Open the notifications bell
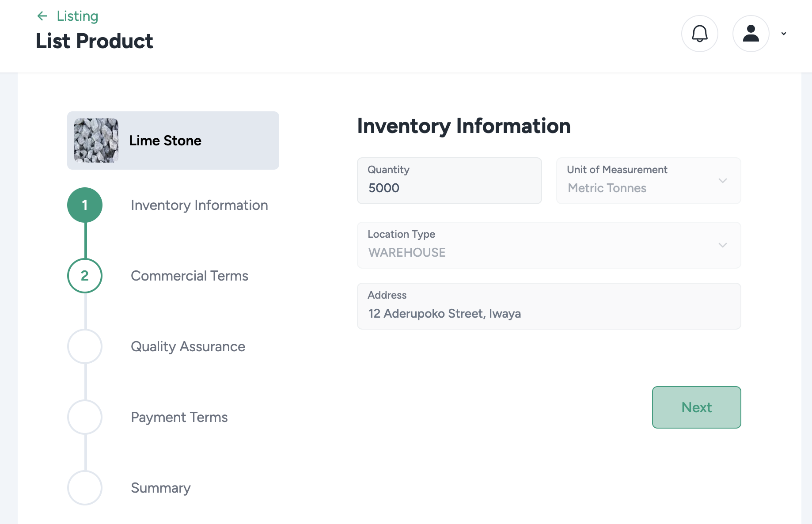 pos(699,34)
